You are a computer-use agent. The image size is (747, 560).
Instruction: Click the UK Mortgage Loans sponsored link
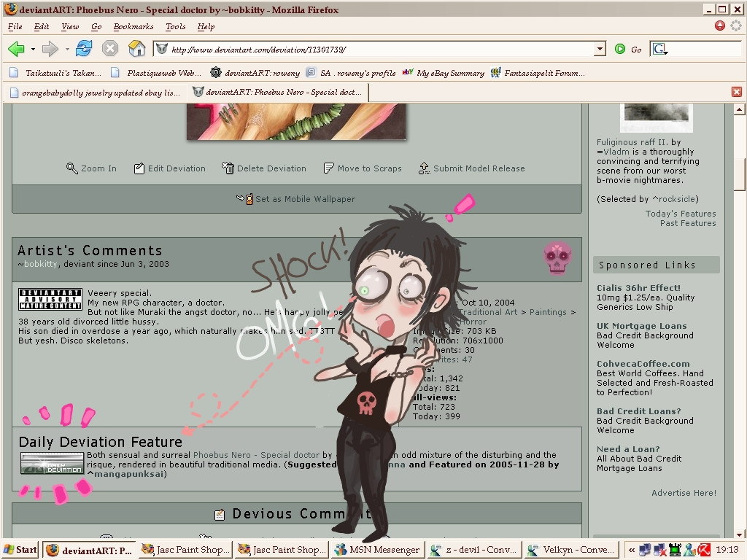(642, 326)
